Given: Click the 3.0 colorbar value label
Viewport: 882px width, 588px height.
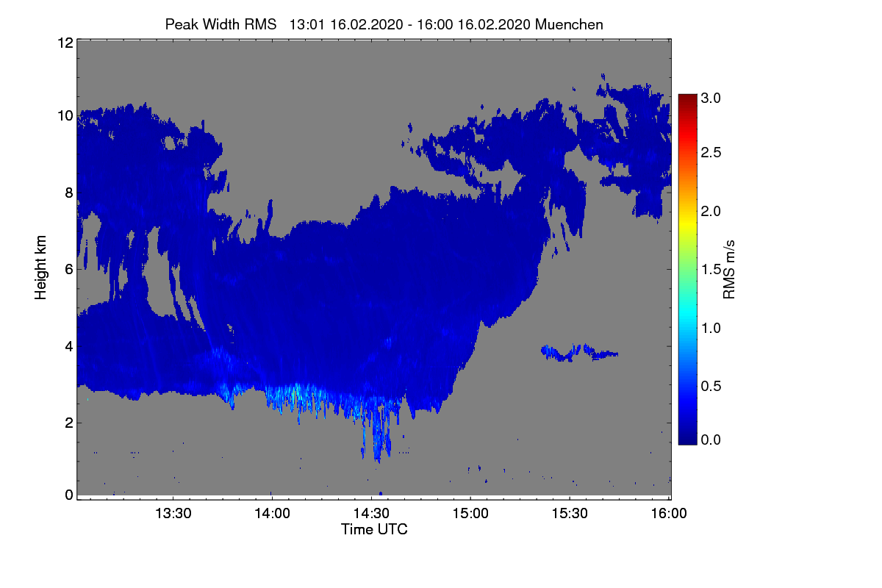Looking at the screenshot, I should [711, 97].
